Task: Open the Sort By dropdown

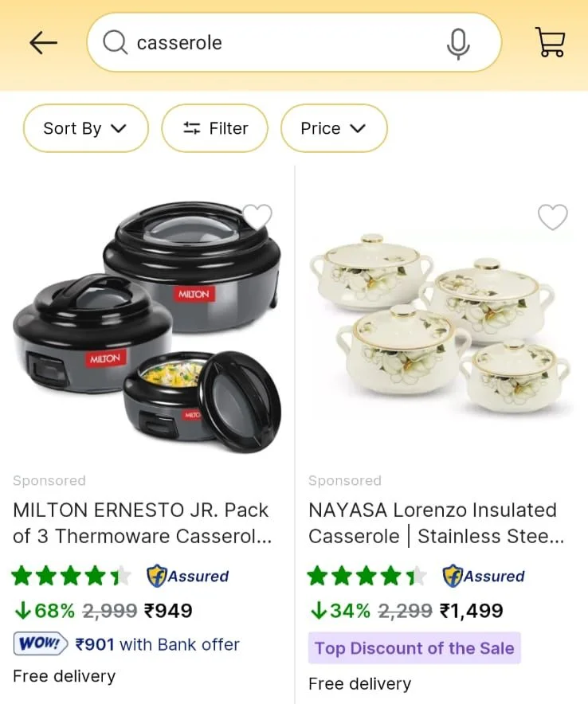Action: [85, 128]
